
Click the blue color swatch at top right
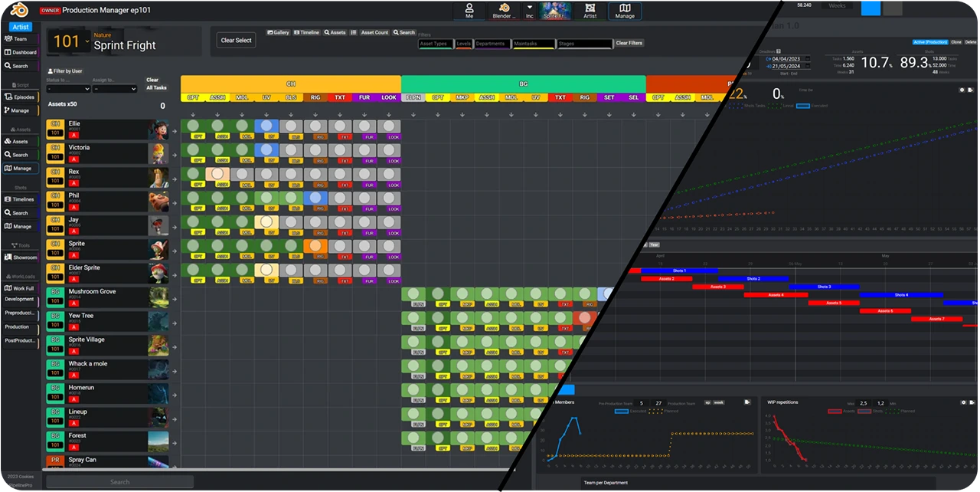tap(871, 8)
